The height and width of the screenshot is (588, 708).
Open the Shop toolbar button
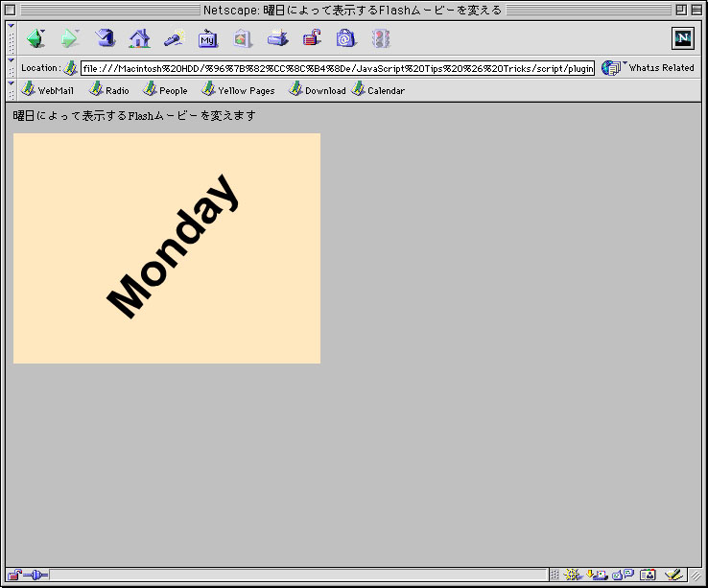346,38
